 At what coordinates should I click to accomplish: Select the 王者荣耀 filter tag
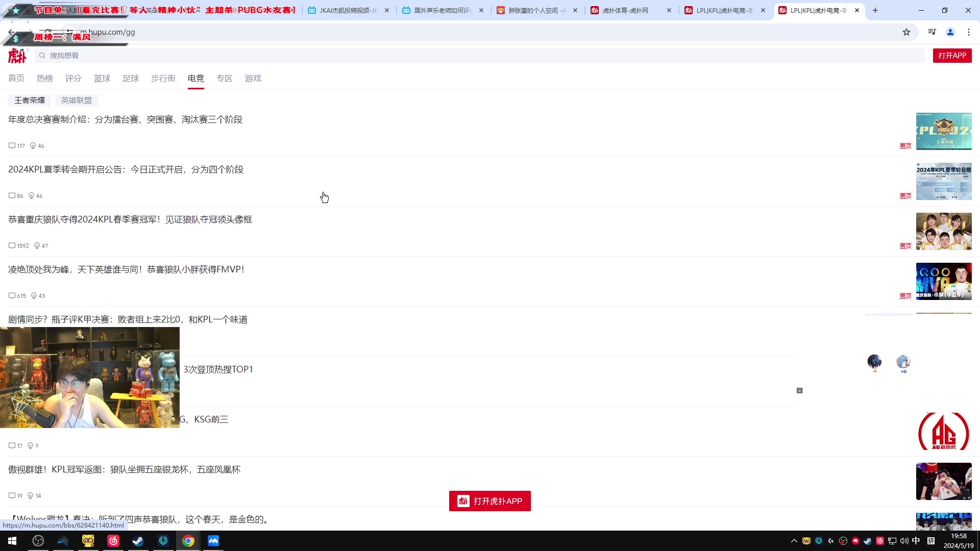(x=30, y=101)
